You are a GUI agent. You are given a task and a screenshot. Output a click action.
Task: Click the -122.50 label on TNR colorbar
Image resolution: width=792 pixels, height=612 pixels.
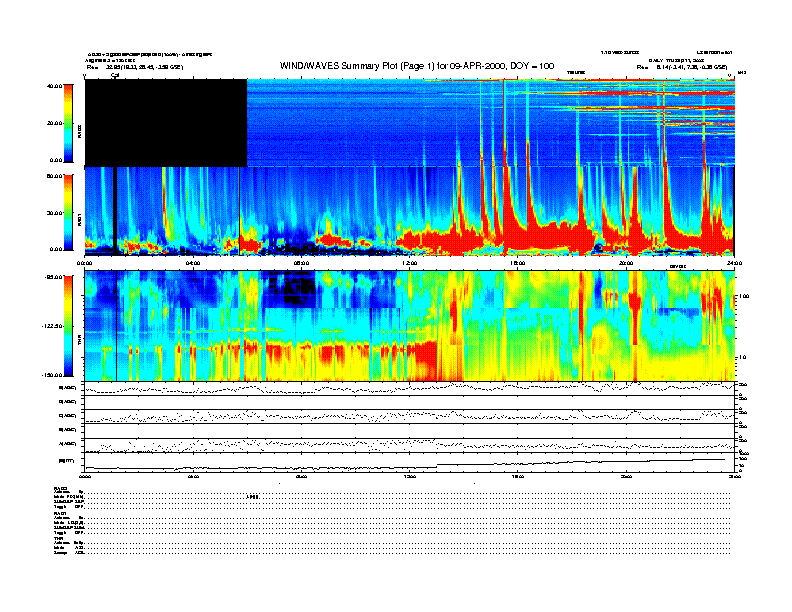(x=53, y=326)
